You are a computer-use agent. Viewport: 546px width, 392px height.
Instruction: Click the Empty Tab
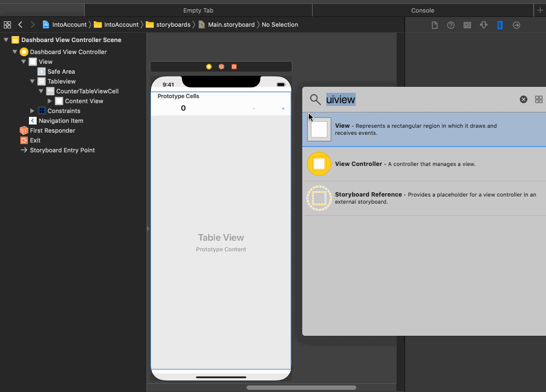pos(198,10)
